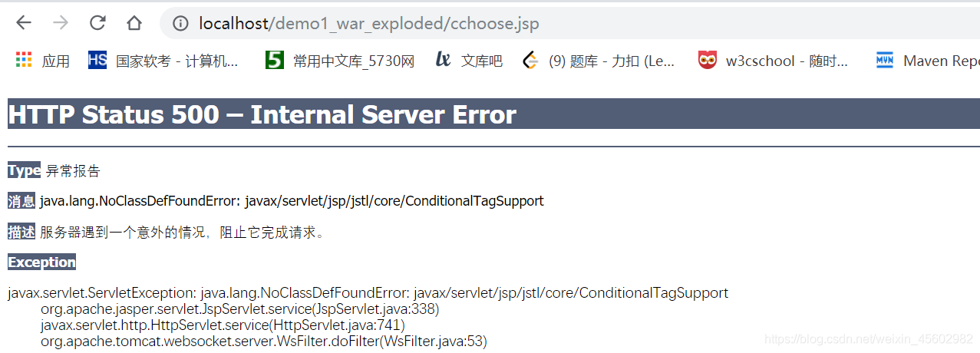Open the 文库吧 bookmark icon
This screenshot has width=980, height=353.
pos(443,60)
